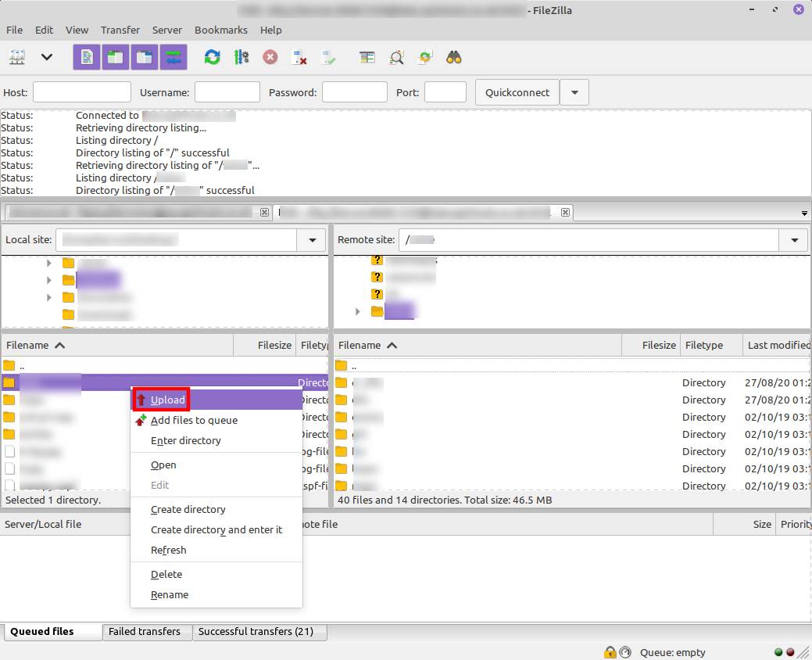Choose Upload from the context menu
812x660 pixels.
pos(216,400)
